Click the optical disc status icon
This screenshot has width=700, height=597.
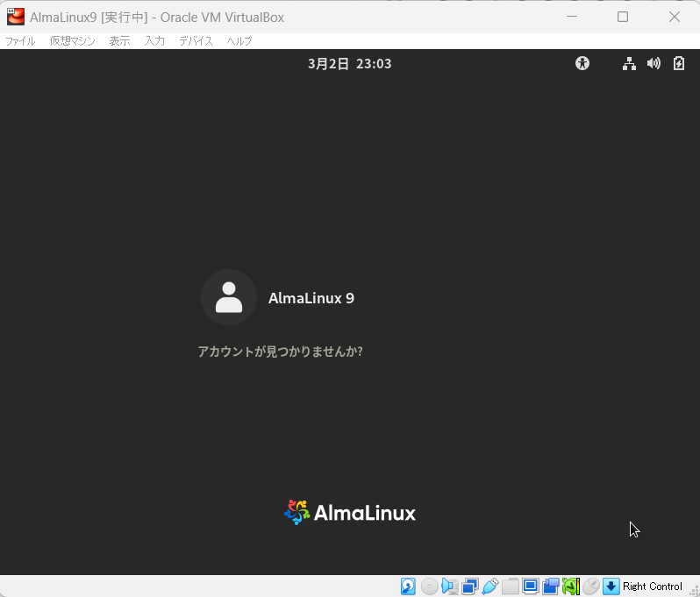430,586
